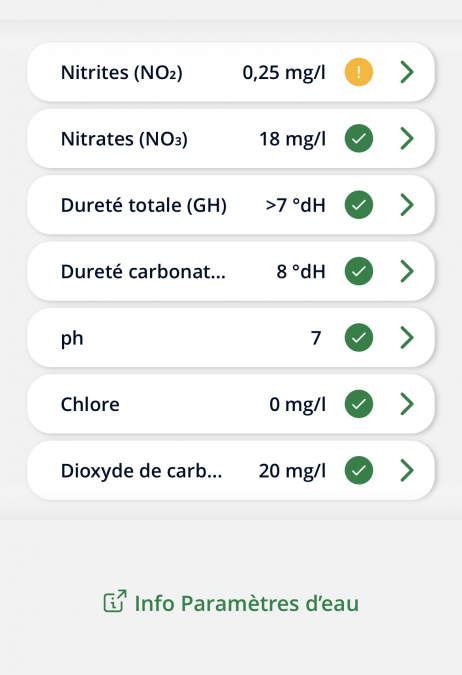Tap green check status of Dureté carbonatée
The image size is (462, 675).
[359, 271]
